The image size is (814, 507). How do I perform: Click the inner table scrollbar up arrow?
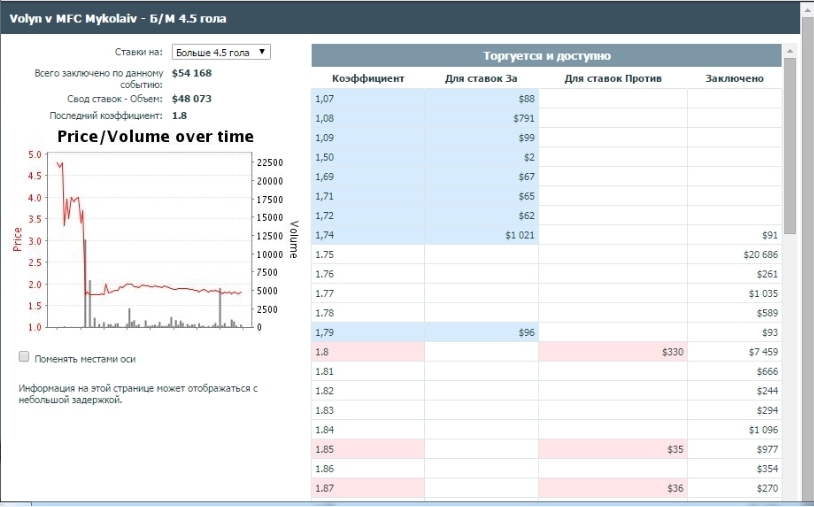pos(789,51)
